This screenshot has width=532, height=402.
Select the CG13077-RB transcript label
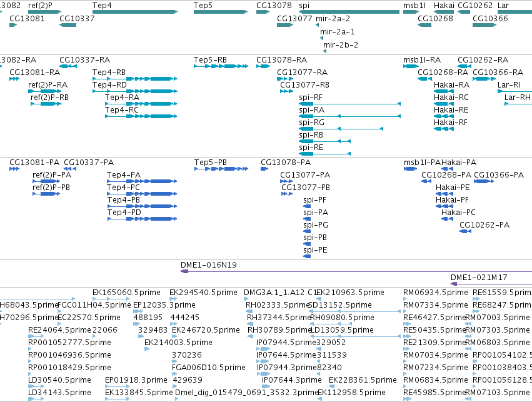point(304,85)
